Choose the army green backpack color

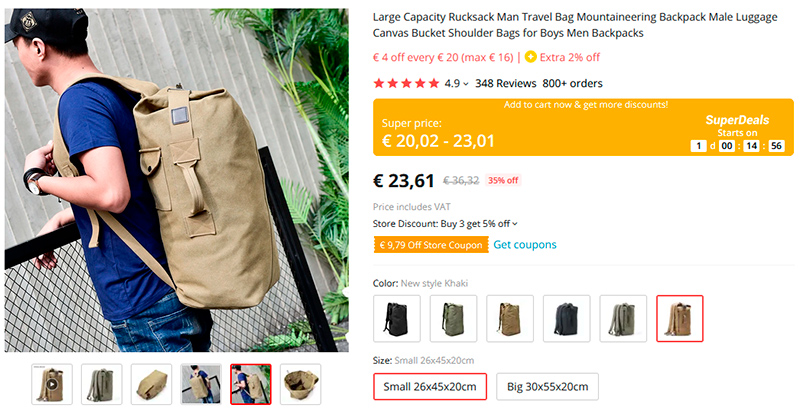(453, 319)
